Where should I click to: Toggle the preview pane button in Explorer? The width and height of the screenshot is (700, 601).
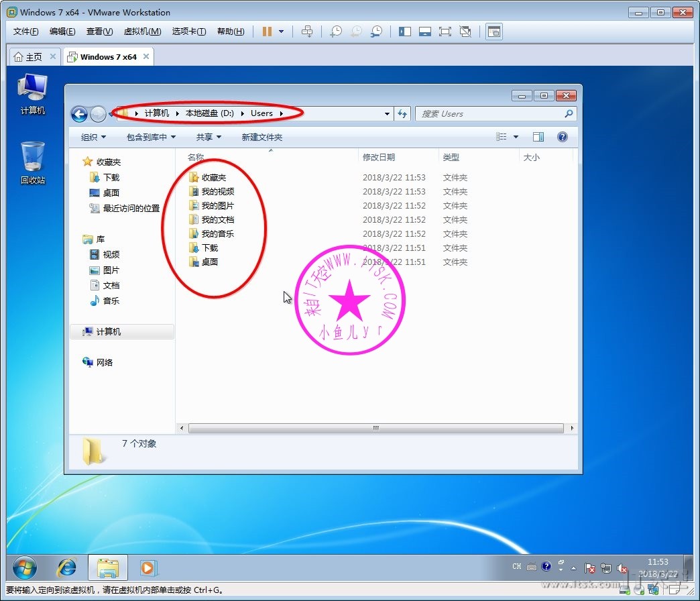[538, 137]
